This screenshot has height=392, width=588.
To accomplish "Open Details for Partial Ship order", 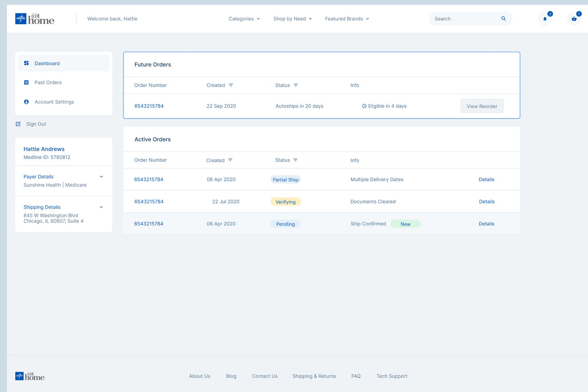I will (486, 179).
